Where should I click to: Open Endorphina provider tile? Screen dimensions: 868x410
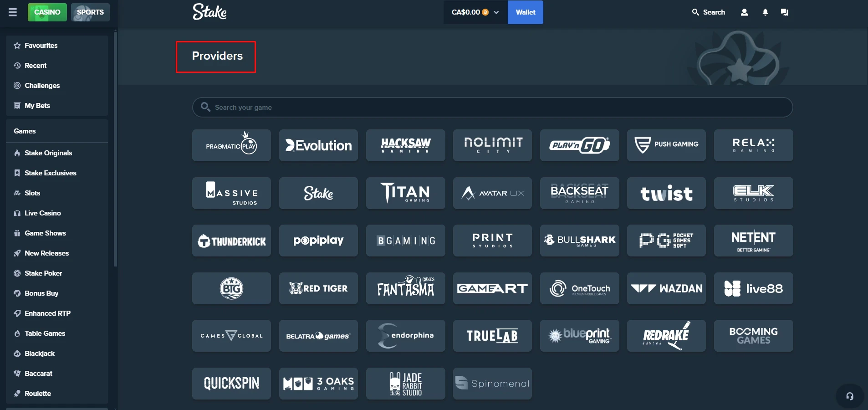(405, 336)
